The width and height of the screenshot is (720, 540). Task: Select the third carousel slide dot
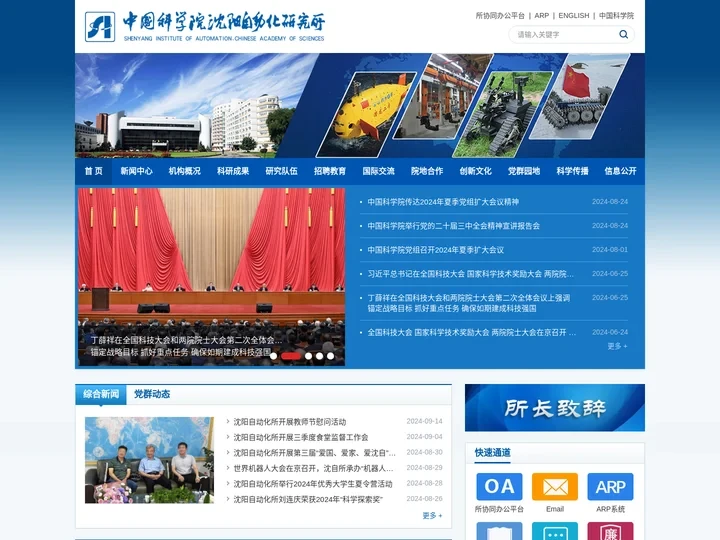(x=309, y=356)
